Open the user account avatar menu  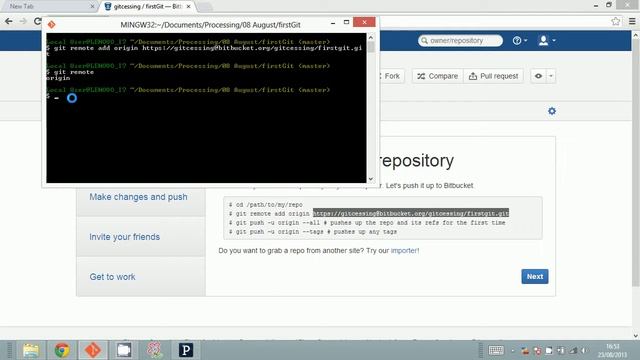(x=547, y=40)
